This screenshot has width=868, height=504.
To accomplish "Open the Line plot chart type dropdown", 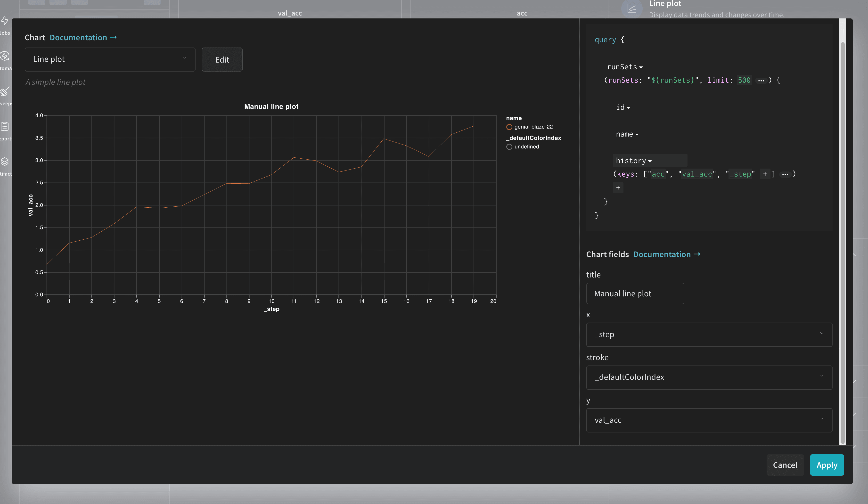I will click(110, 60).
